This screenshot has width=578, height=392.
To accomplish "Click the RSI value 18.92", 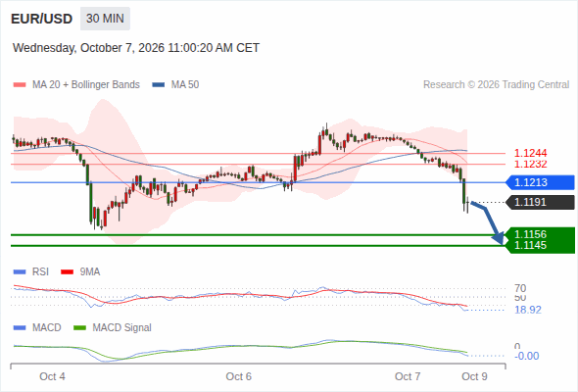I will (528, 310).
